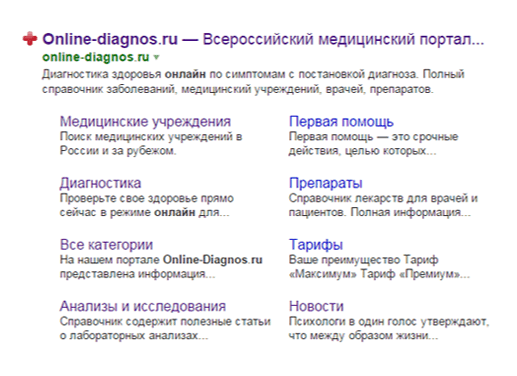Image resolution: width=517 pixels, height=376 pixels.
Task: Click the text 'Поиск медицинских учреждений в'
Action: 151,136
